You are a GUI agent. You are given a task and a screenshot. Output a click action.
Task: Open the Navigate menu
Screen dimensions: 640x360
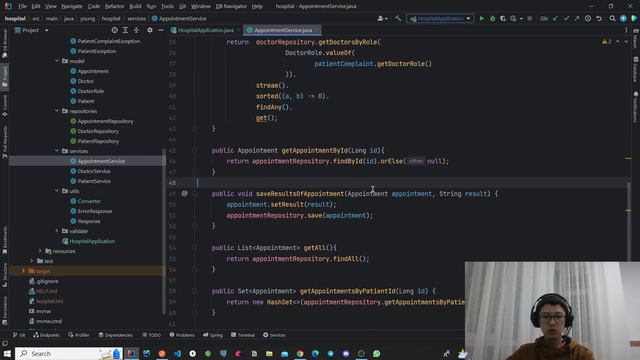tap(71, 6)
